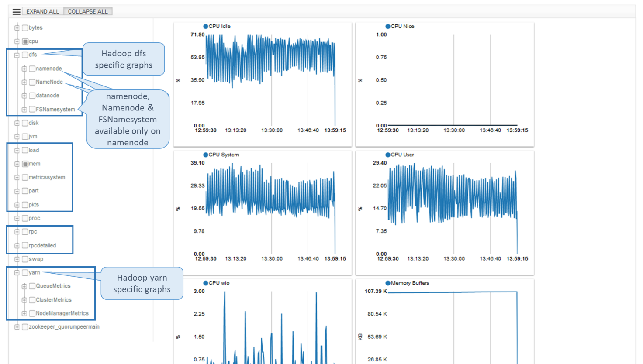Expand the datanode tree node
643x364 pixels.
click(x=24, y=96)
